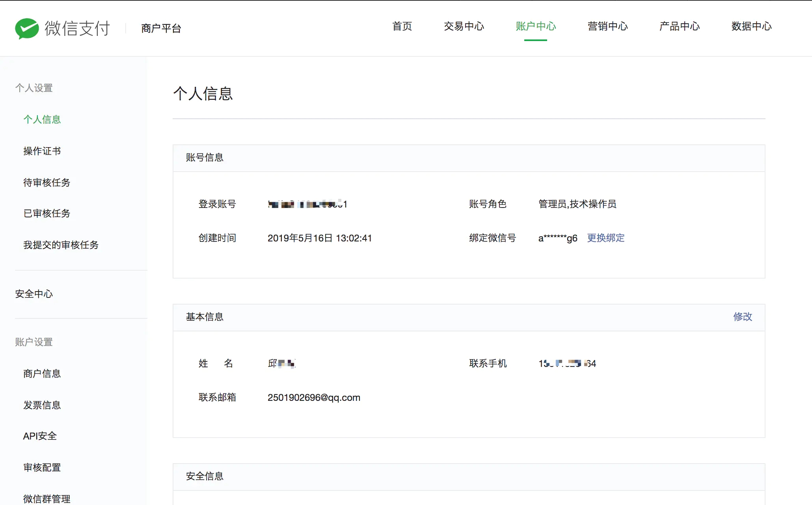This screenshot has height=505, width=812.
Task: View 待审核任务 in the left panel
Action: coord(47,182)
